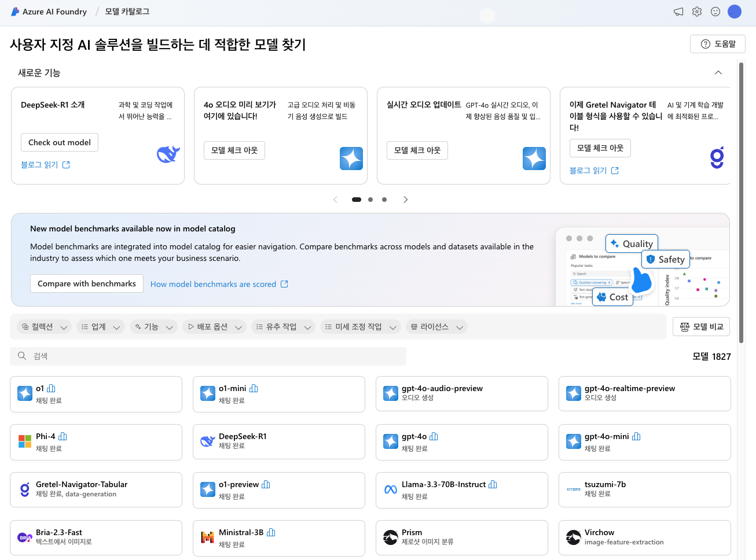Image resolution: width=756 pixels, height=560 pixels.
Task: Click the DeepSeek whale logo in announcement card
Action: 168,154
